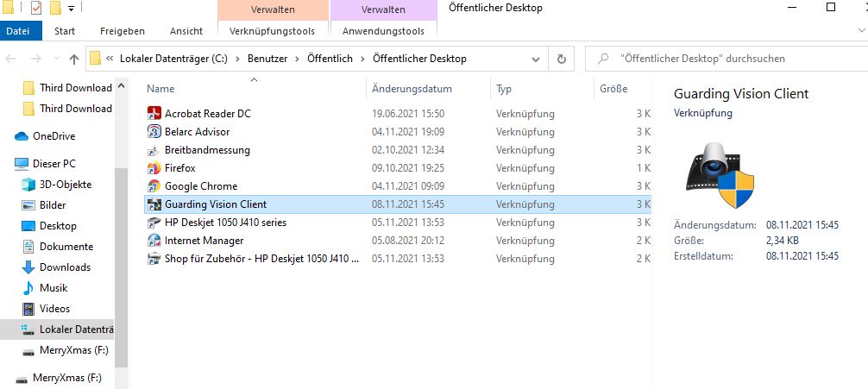868x389 pixels.
Task: Click the breadcrumb overflow chevrons
Action: [110, 59]
